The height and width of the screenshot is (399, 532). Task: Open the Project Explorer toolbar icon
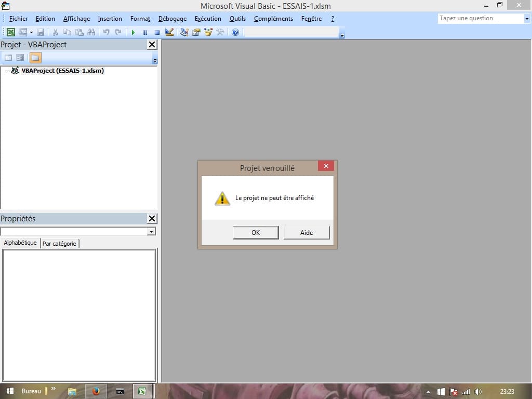(184, 32)
